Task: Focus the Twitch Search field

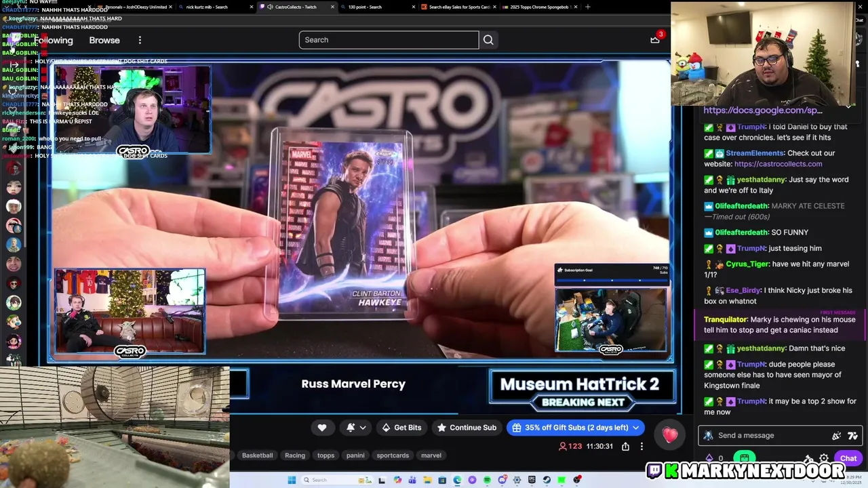Action: click(x=389, y=40)
